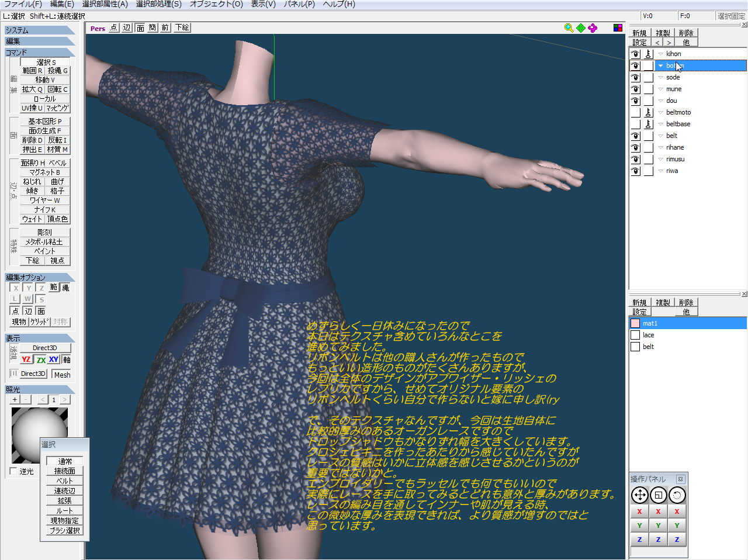The height and width of the screenshot is (560, 748).
Task: Click the scale icon in 操作パネル
Action: (x=659, y=495)
